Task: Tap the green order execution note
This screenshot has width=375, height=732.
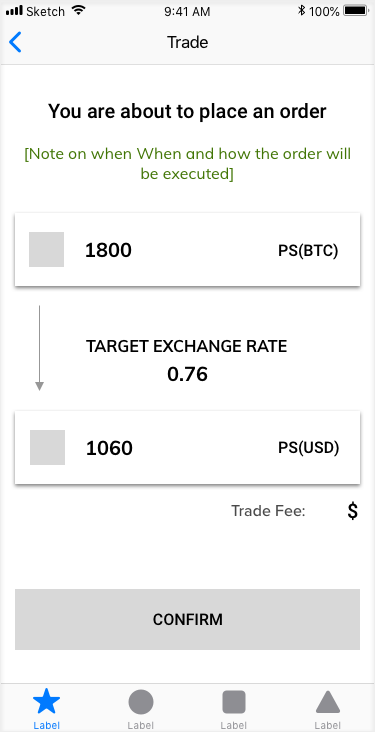Action: (187, 163)
